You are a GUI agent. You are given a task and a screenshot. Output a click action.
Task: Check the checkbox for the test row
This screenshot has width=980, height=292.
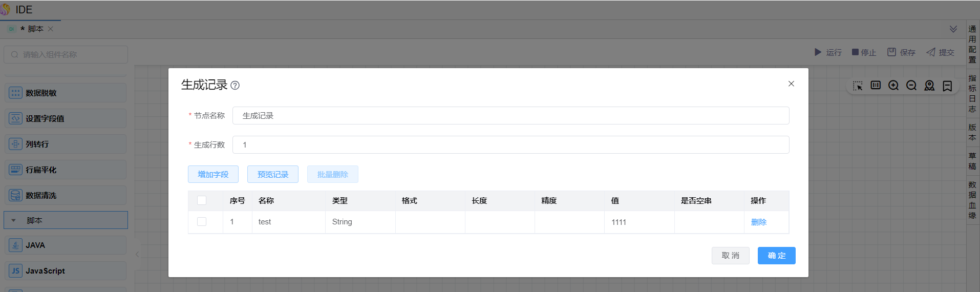point(202,222)
